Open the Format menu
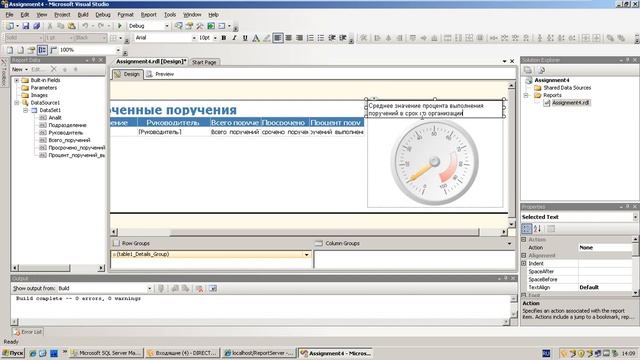 click(125, 15)
